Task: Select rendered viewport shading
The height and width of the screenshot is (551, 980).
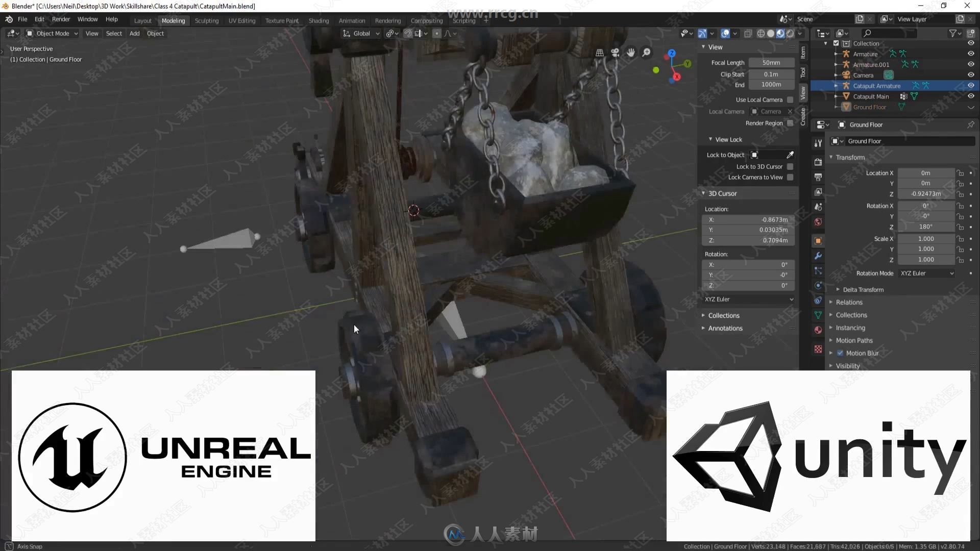Action: (x=790, y=34)
